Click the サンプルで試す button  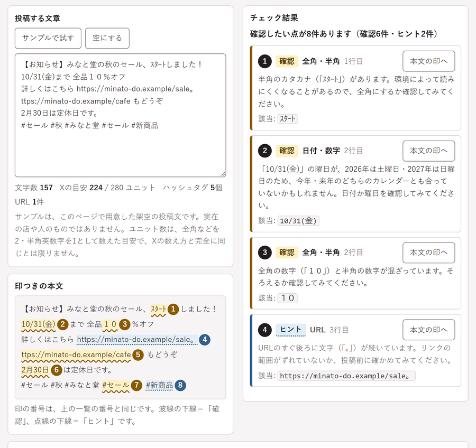(x=48, y=38)
